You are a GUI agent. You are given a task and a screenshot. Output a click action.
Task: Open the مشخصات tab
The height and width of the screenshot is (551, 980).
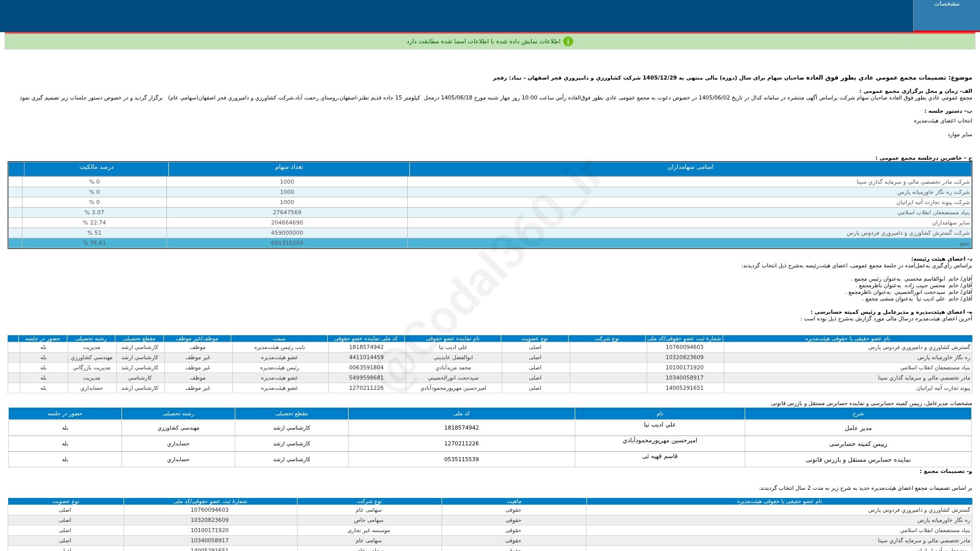coord(946,15)
